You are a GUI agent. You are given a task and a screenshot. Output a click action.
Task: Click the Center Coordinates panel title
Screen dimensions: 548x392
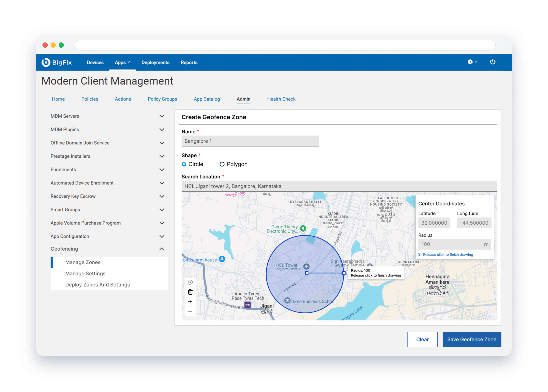[x=441, y=204]
